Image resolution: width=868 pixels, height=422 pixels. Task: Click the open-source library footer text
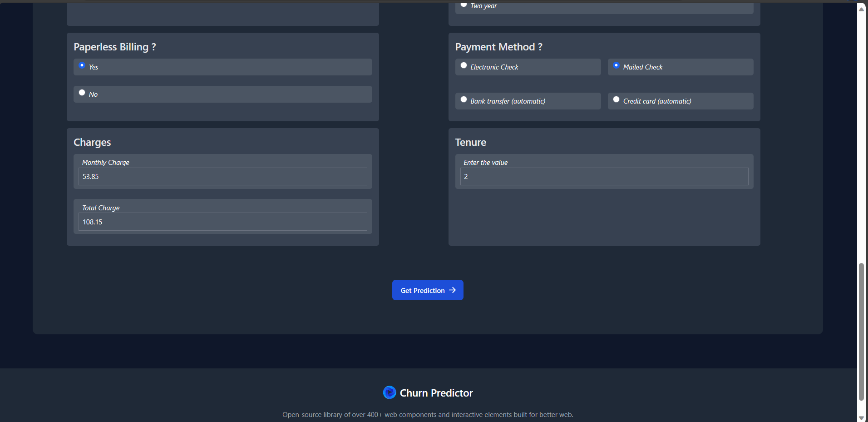tap(427, 414)
